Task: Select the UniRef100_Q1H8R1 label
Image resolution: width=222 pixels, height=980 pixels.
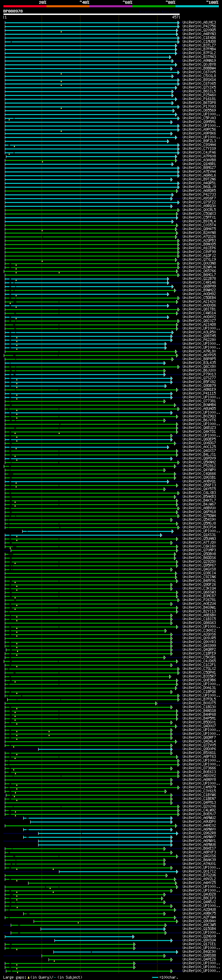Action: (199, 164)
